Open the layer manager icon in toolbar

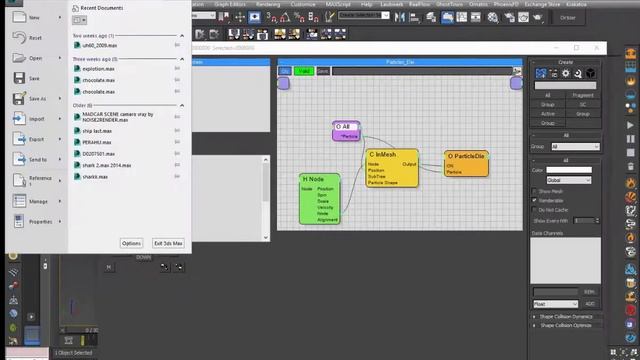[431, 17]
